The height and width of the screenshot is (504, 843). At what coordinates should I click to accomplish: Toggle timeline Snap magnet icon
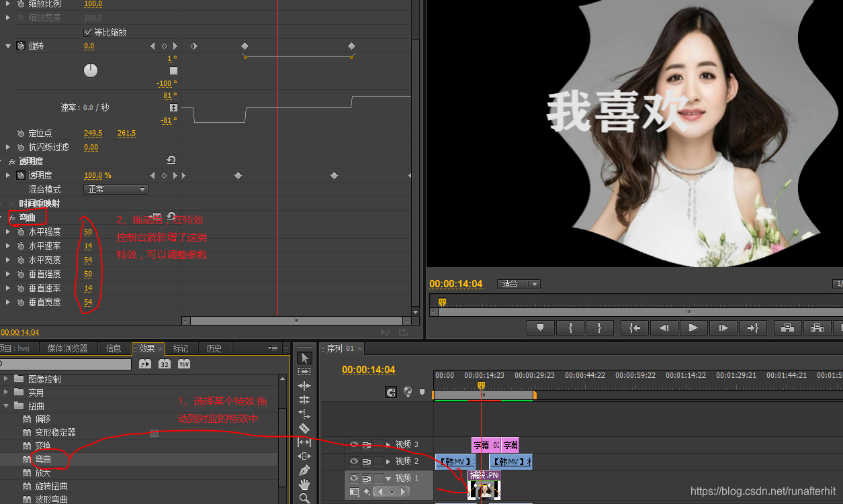click(x=391, y=392)
